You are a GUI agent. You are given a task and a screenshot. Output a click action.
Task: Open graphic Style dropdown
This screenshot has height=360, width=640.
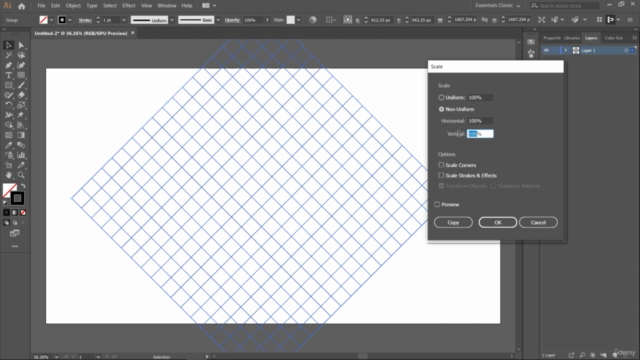point(299,20)
